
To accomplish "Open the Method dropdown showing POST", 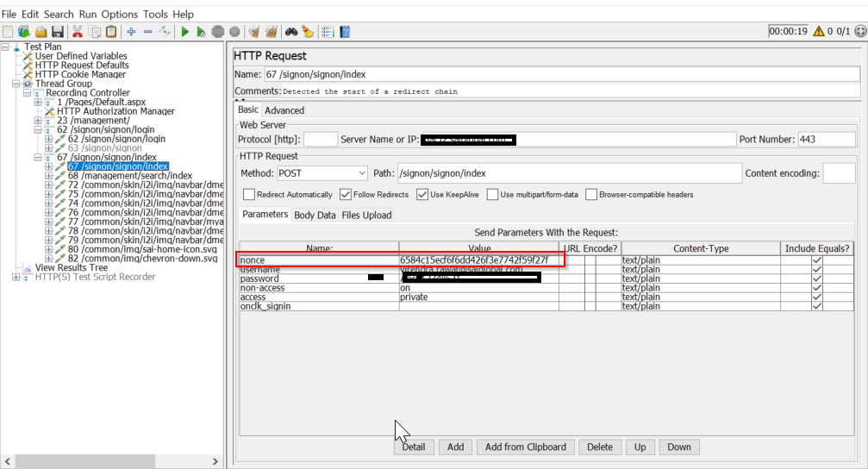I will click(322, 173).
